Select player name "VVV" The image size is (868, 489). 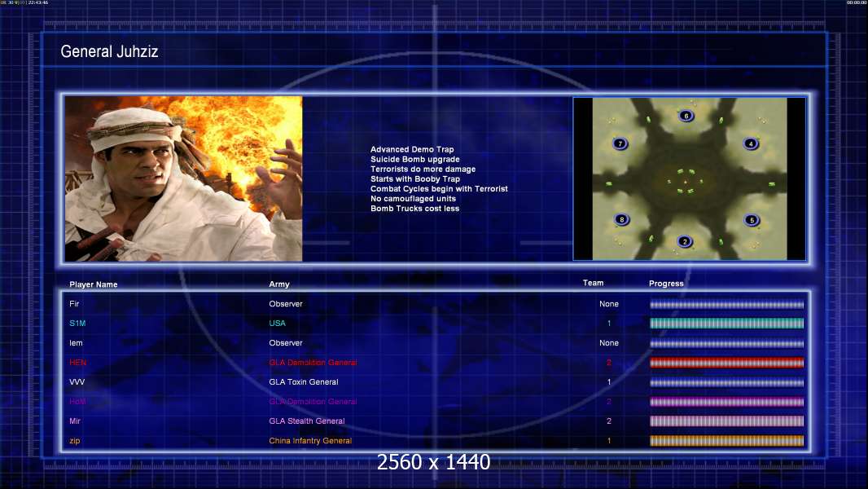77,382
